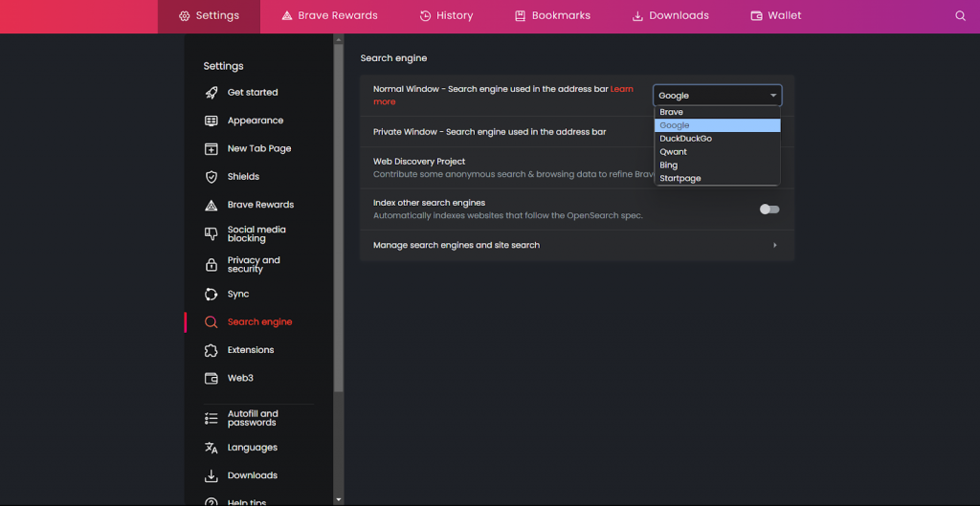Click the sidebar scrollbar thumb
This screenshot has height=506, width=980.
[x=339, y=217]
